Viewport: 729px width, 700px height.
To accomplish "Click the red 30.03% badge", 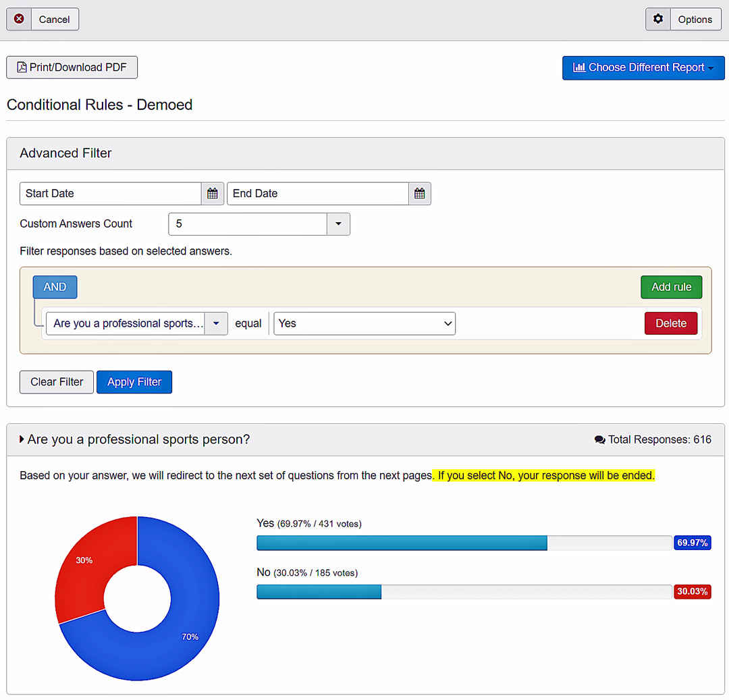I will 693,592.
